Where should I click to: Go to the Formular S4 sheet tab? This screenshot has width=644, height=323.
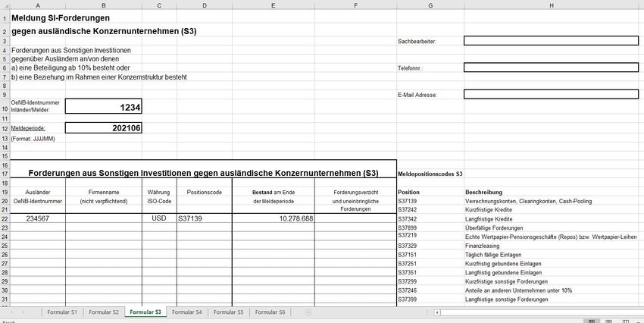[x=186, y=312]
